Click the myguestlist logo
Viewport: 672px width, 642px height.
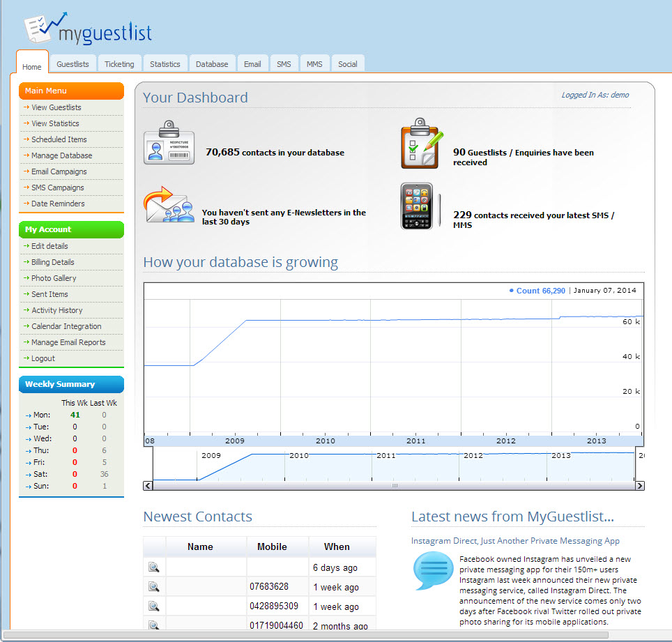click(x=88, y=29)
